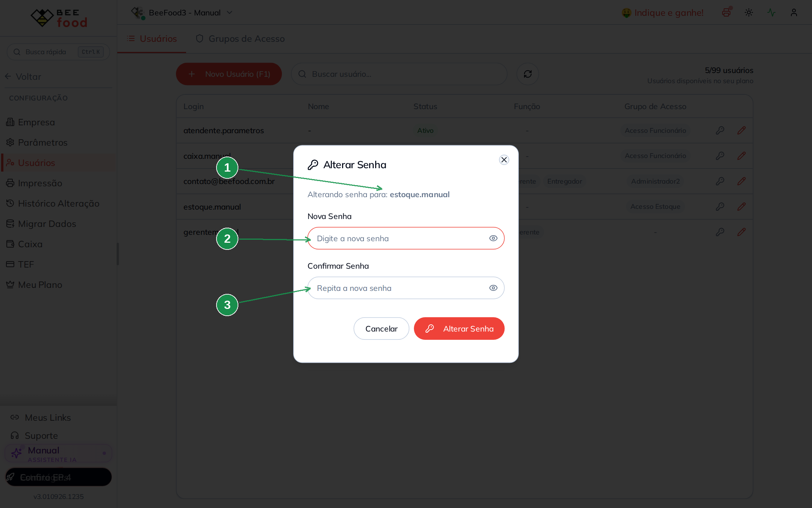Viewport: 812px width, 508px height.
Task: Click key icon in gerente row
Action: click(720, 232)
